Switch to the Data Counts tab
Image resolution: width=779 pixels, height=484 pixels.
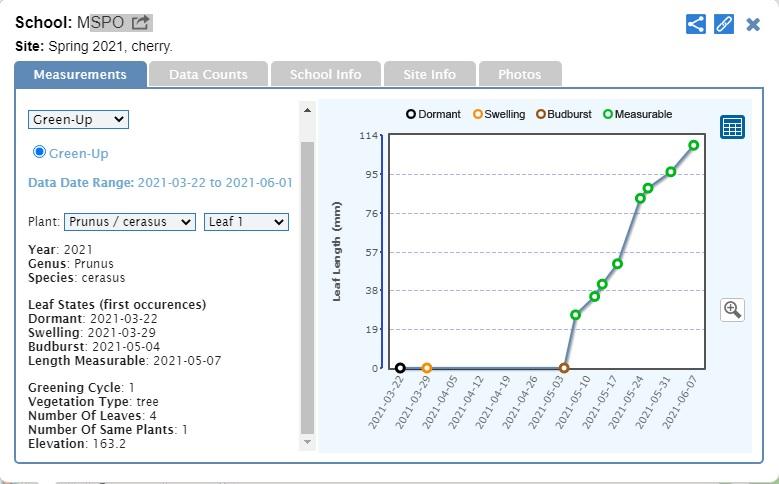208,74
